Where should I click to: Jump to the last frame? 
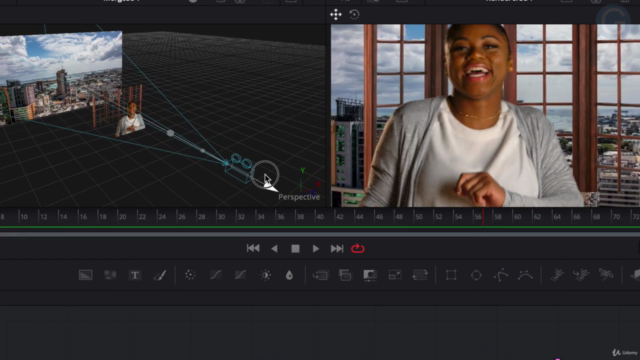[337, 249]
